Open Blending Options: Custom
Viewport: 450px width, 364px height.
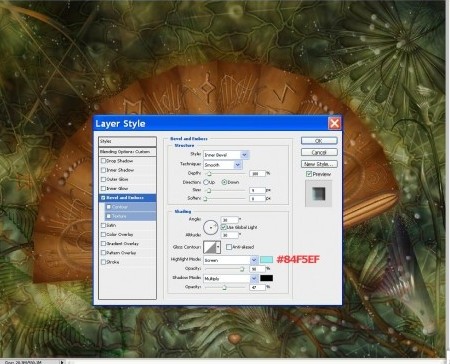pyautogui.click(x=127, y=152)
